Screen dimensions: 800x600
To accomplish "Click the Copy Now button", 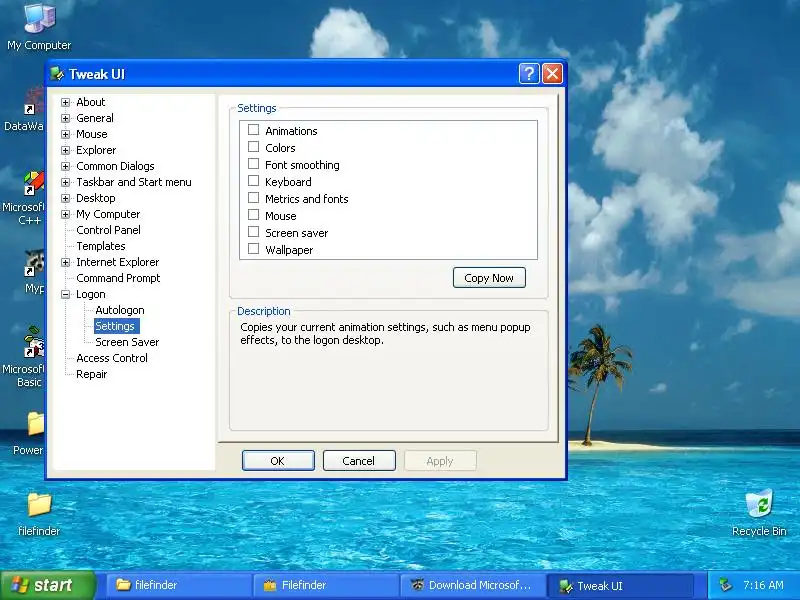I will (489, 278).
